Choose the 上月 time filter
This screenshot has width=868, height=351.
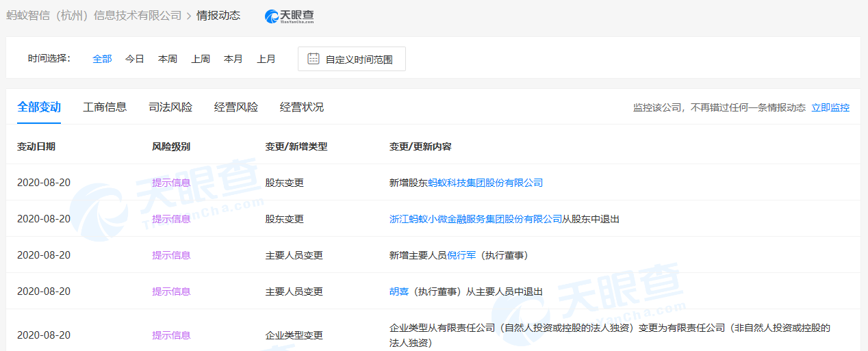pyautogui.click(x=266, y=59)
